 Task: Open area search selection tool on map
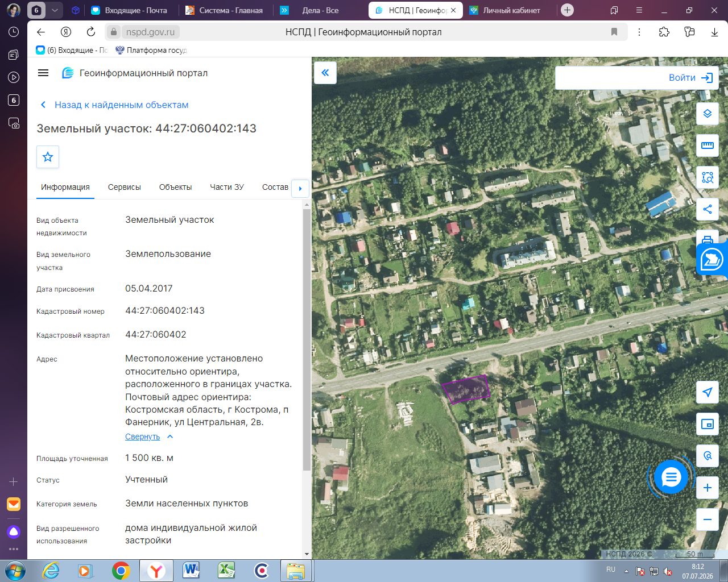(708, 177)
